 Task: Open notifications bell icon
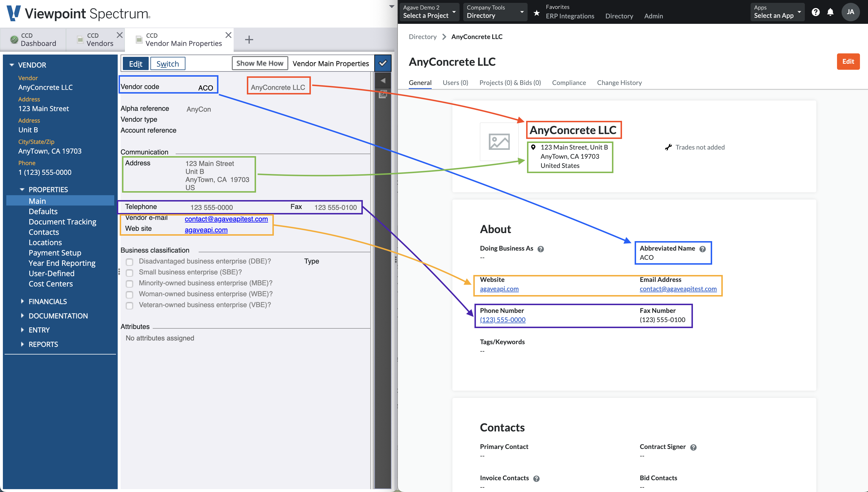(830, 12)
